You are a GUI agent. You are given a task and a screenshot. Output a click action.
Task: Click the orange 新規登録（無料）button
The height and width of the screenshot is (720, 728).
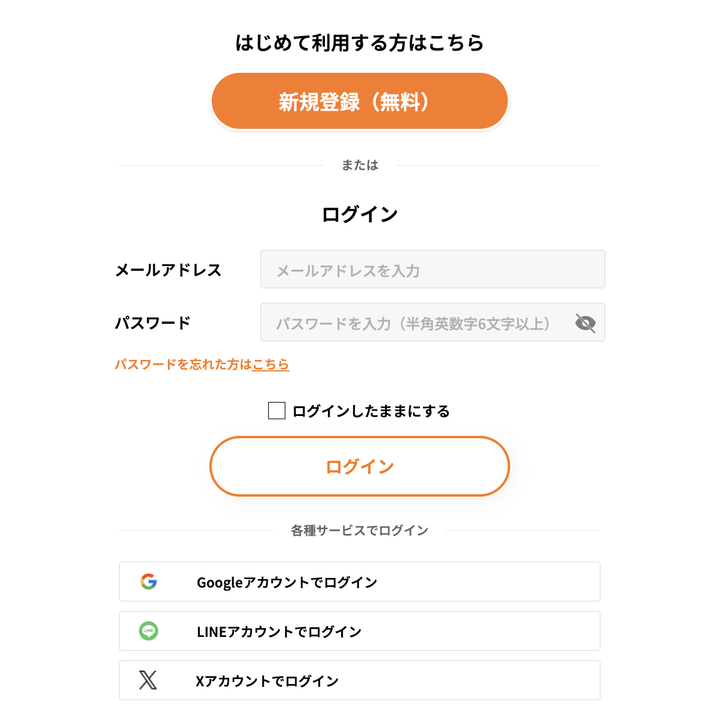tap(360, 101)
